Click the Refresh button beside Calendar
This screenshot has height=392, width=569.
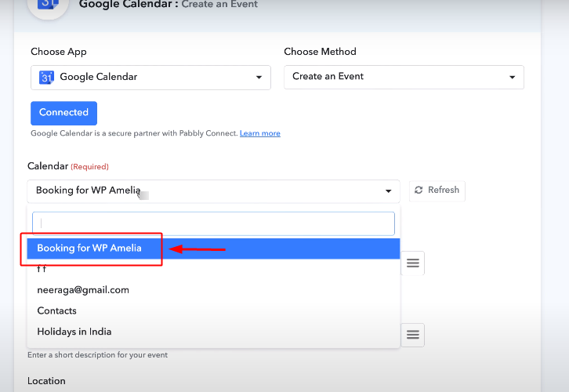click(x=437, y=191)
